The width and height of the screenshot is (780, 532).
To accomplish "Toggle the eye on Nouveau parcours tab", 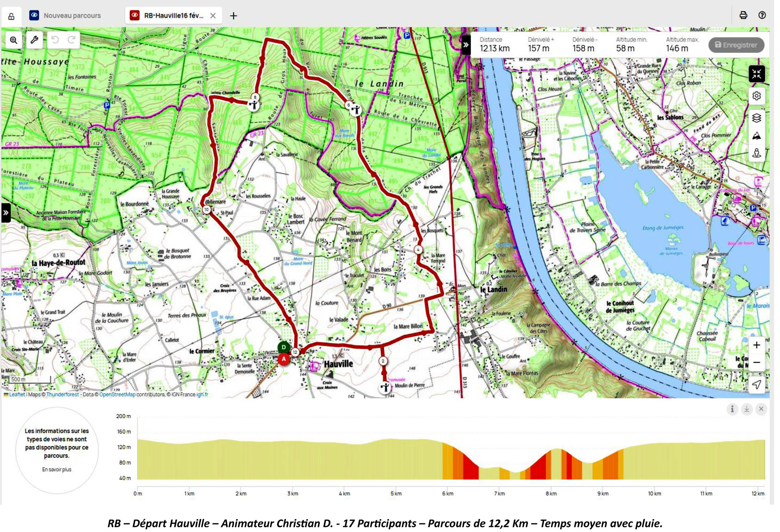I will (x=34, y=15).
